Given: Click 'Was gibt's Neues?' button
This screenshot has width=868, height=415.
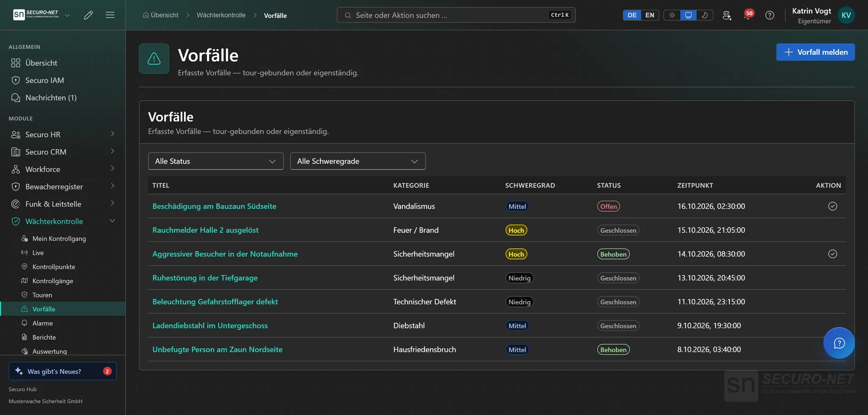Looking at the screenshot, I should [x=63, y=371].
